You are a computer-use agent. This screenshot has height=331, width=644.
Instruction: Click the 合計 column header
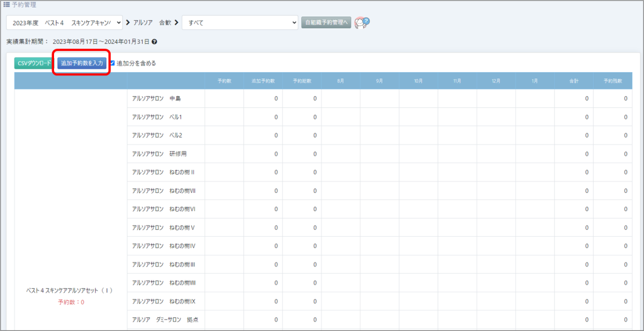tap(573, 81)
